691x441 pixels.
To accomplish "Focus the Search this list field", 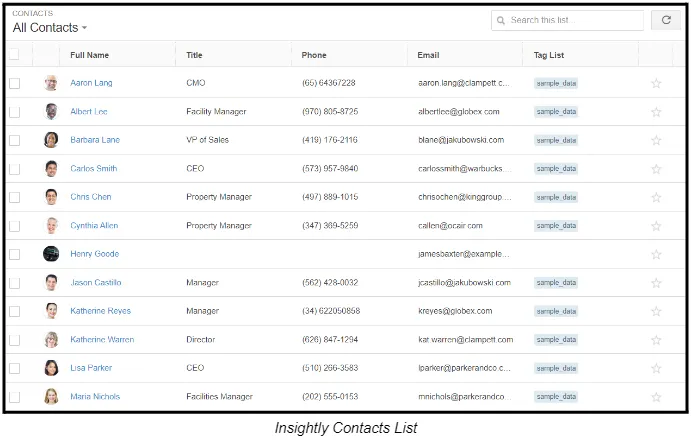I will (568, 20).
